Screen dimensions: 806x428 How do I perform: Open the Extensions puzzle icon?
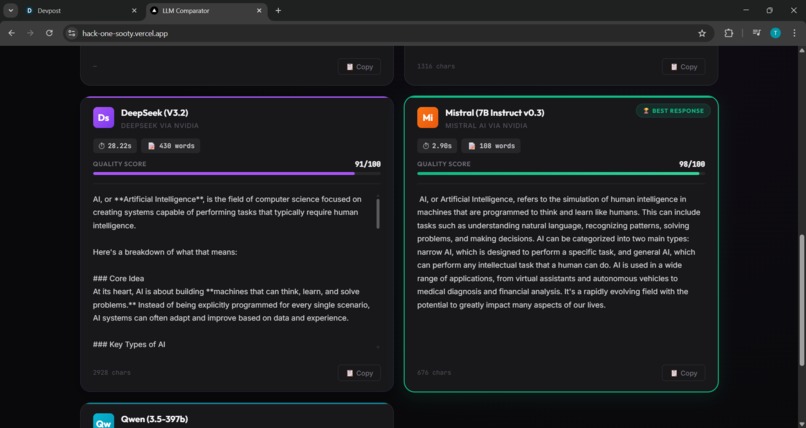tap(728, 33)
